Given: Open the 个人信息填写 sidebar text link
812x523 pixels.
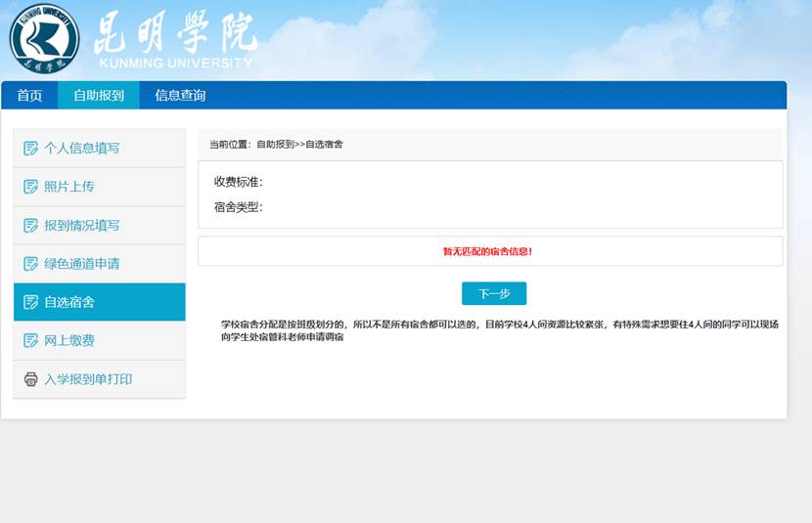Looking at the screenshot, I should click(81, 149).
